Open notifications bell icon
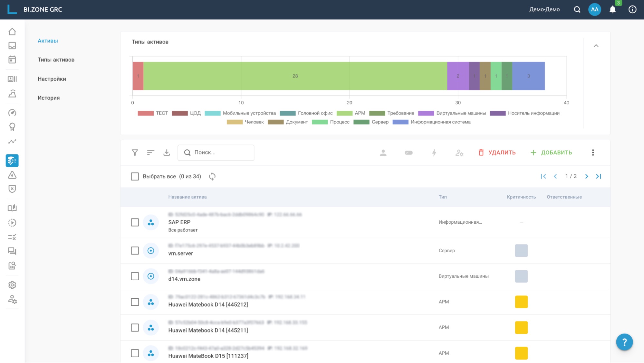 612,10
